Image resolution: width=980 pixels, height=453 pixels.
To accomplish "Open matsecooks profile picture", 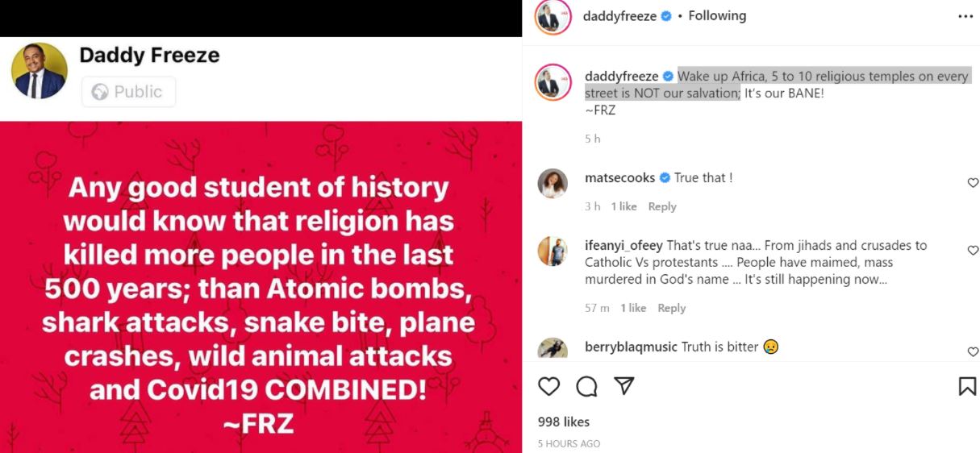I will click(x=553, y=185).
